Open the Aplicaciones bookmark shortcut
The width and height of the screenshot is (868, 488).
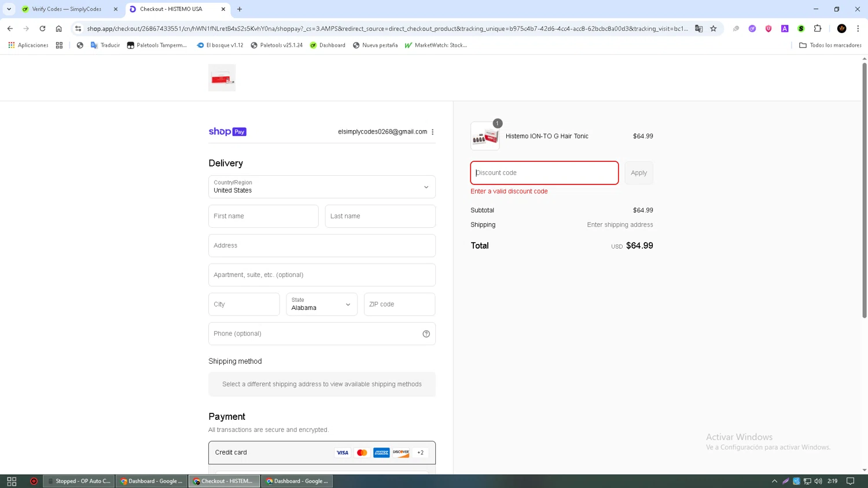(x=28, y=45)
